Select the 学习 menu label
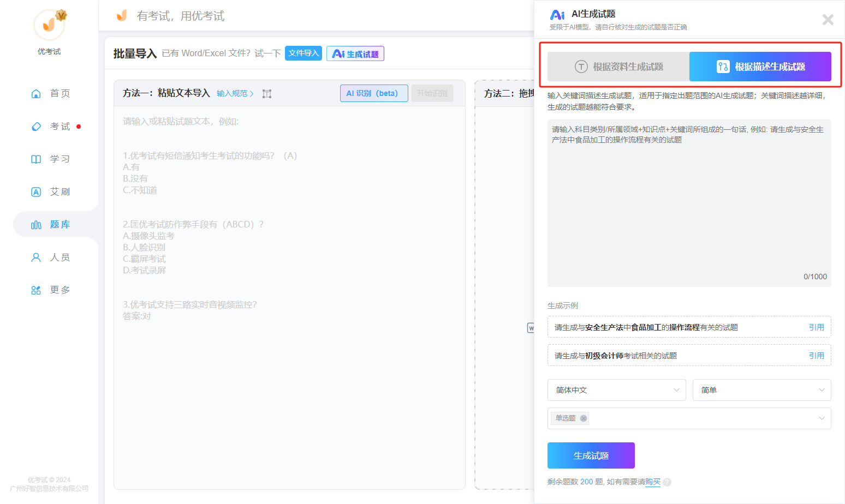This screenshot has width=845, height=504. click(x=60, y=159)
